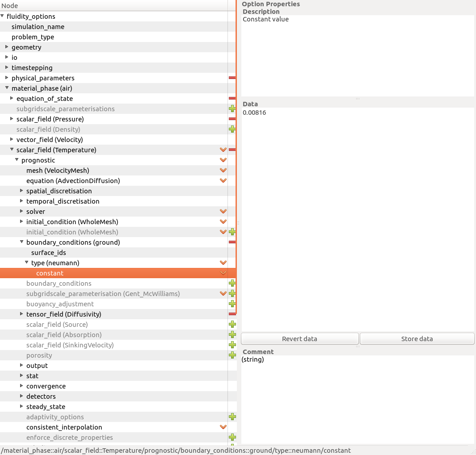Open choice dropdown on mesh (VelocityMesh)
The image size is (476, 455).
pos(223,170)
